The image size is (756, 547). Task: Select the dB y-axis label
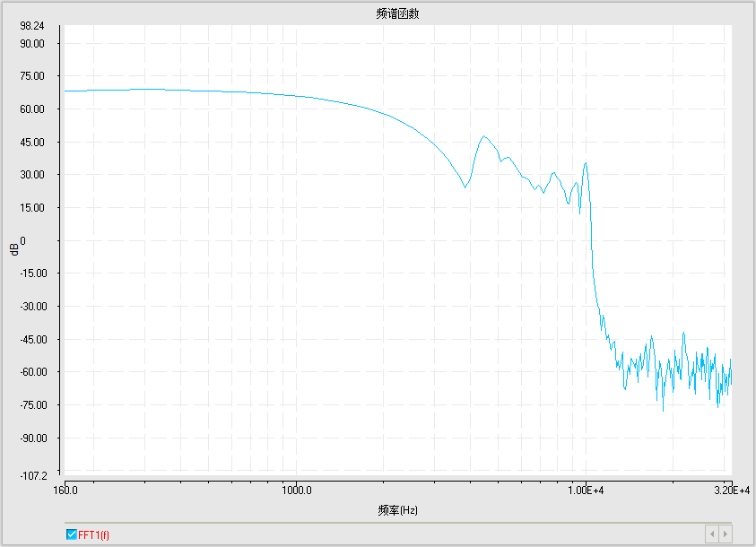coord(15,247)
